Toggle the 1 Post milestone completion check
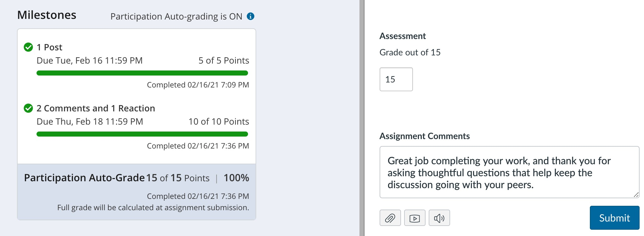Viewport: 644px width, 236px height. (28, 47)
